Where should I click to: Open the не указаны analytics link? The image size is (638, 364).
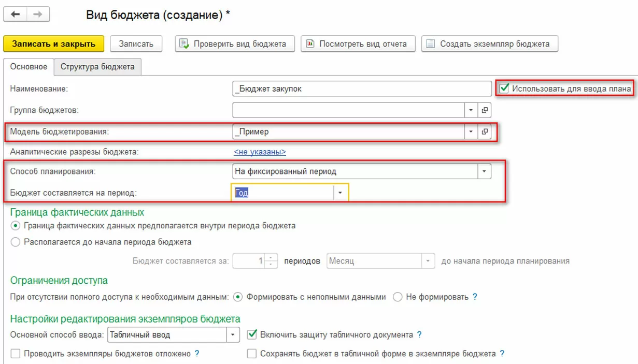pos(260,152)
